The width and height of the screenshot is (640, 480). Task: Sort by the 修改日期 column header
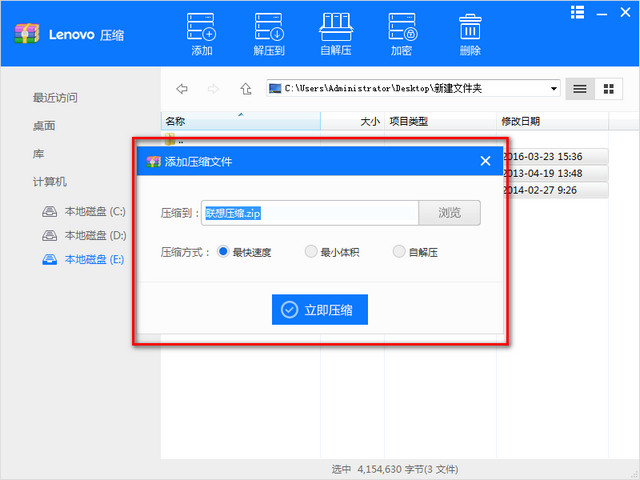(x=553, y=121)
